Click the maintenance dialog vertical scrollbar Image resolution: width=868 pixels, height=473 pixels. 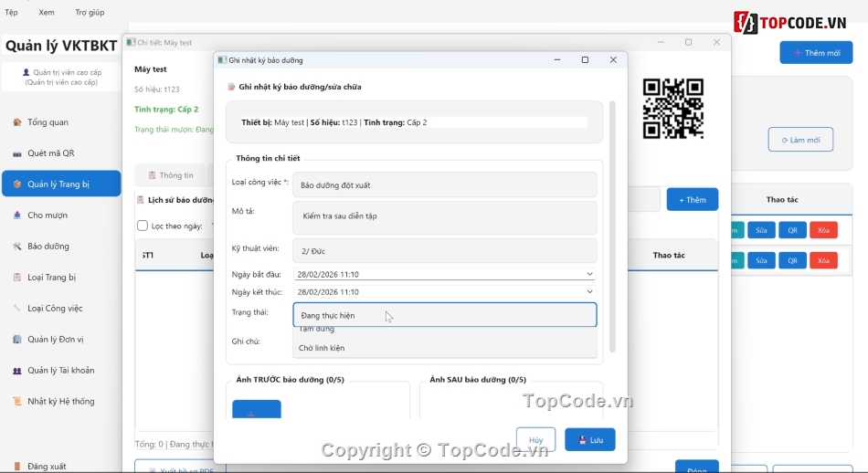tap(612, 226)
